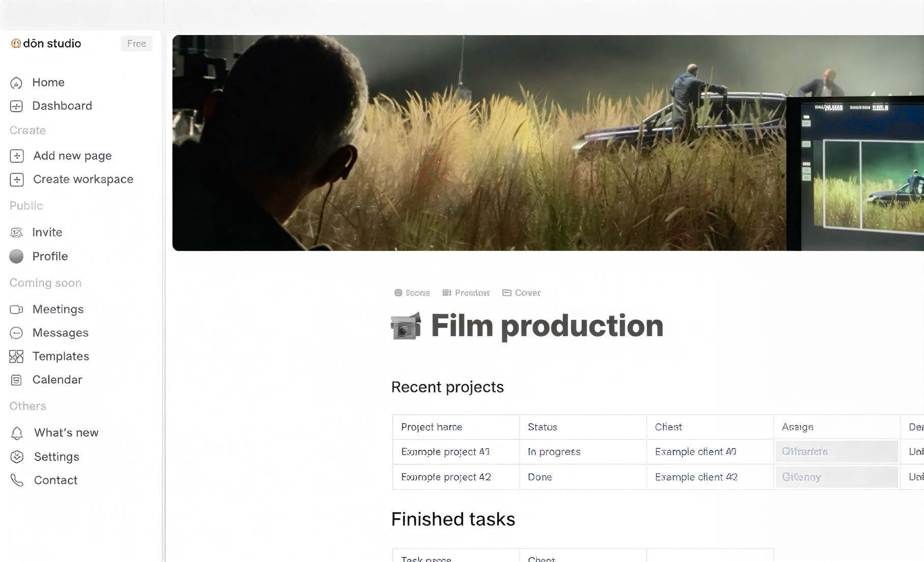The height and width of the screenshot is (562, 924).
Task: Click the Free plan badge
Action: tap(136, 44)
